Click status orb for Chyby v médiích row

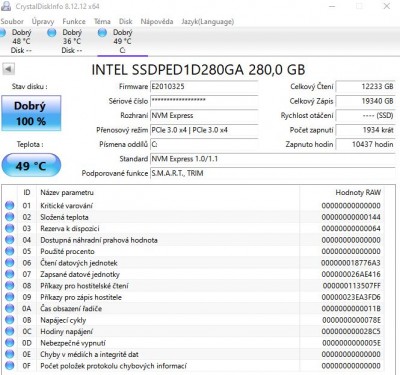pos(10,354)
